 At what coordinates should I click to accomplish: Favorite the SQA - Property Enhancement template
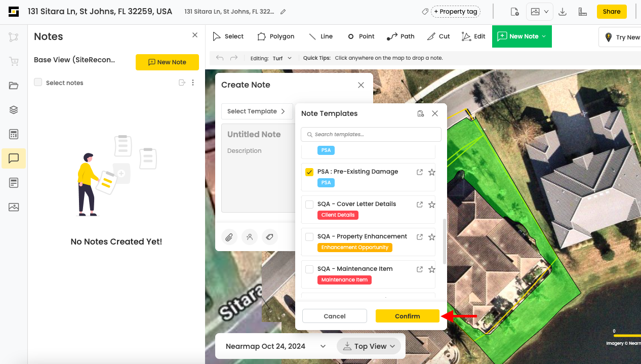click(432, 237)
